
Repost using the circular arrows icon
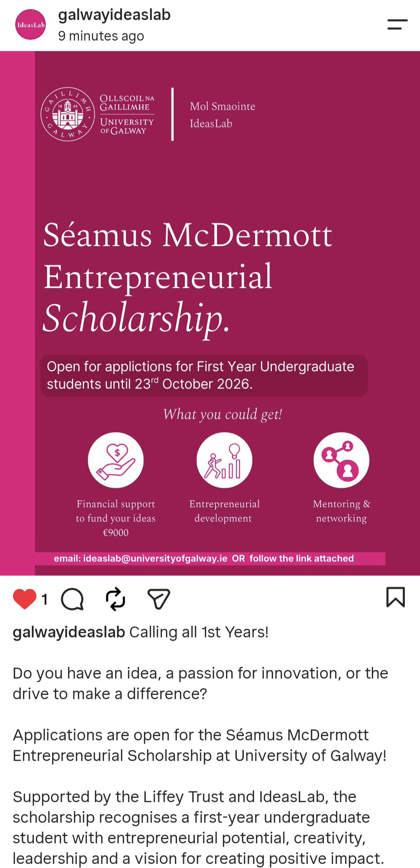(115, 599)
